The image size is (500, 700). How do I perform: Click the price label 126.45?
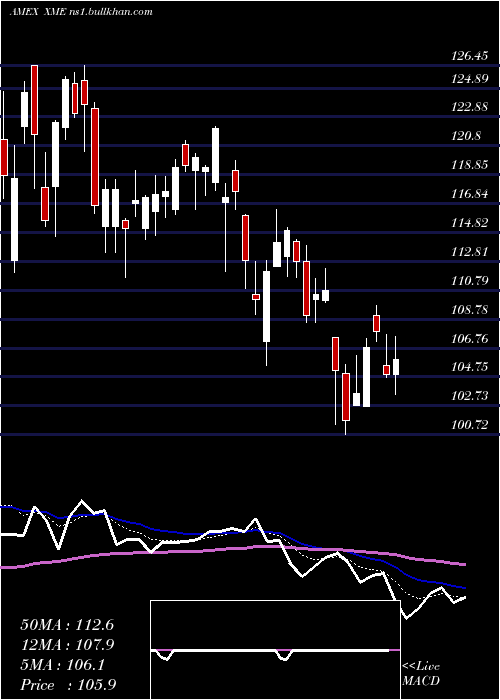pos(470,56)
